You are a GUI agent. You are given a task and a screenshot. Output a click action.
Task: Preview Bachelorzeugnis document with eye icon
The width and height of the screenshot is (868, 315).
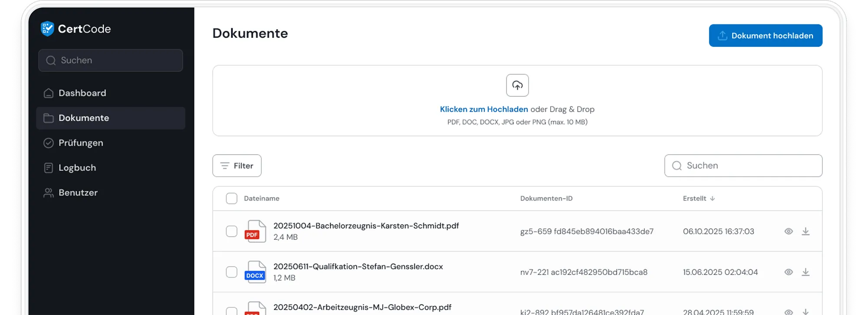[x=789, y=232]
